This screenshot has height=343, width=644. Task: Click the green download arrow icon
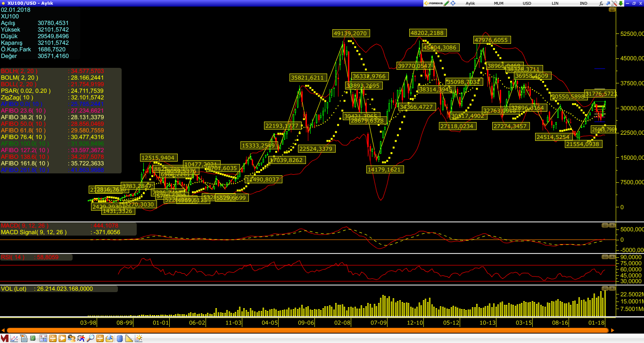tap(621, 3)
